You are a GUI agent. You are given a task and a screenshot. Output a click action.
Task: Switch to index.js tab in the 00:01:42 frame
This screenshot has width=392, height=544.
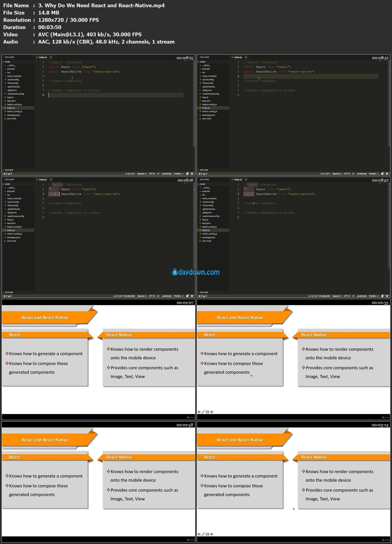click(238, 180)
